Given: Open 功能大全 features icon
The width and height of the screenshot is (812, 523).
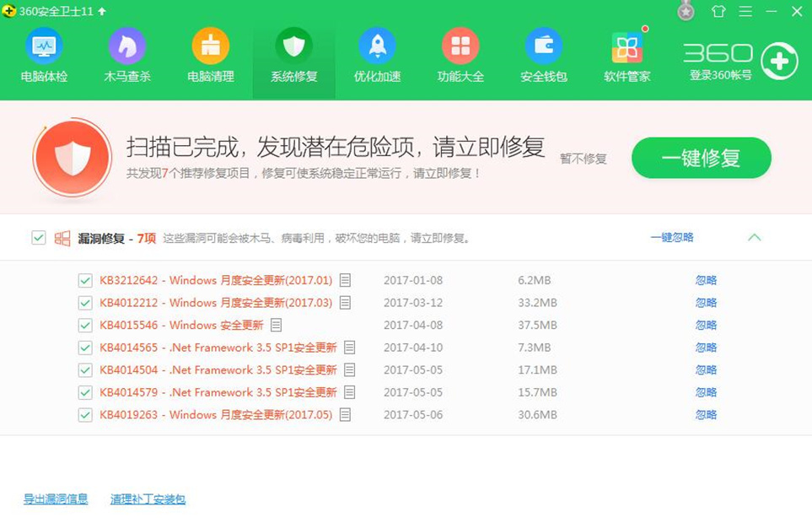Looking at the screenshot, I should click(460, 46).
